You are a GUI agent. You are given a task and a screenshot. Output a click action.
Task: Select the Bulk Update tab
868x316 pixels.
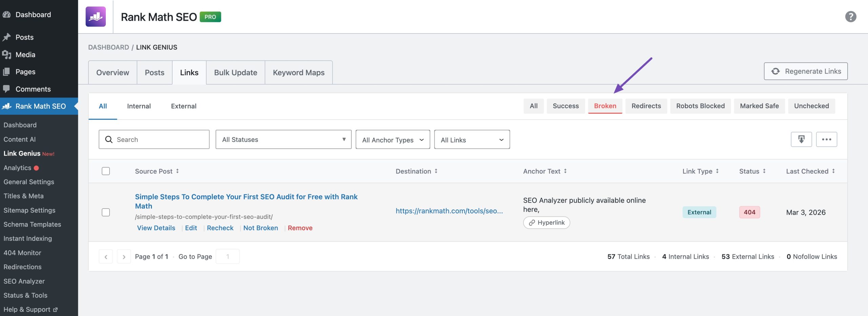(235, 72)
